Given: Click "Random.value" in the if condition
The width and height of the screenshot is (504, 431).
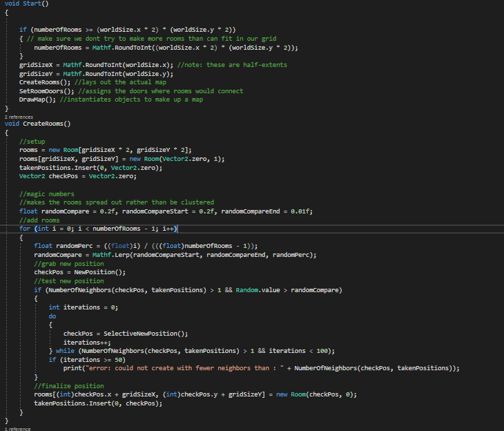Looking at the screenshot, I should [258, 290].
